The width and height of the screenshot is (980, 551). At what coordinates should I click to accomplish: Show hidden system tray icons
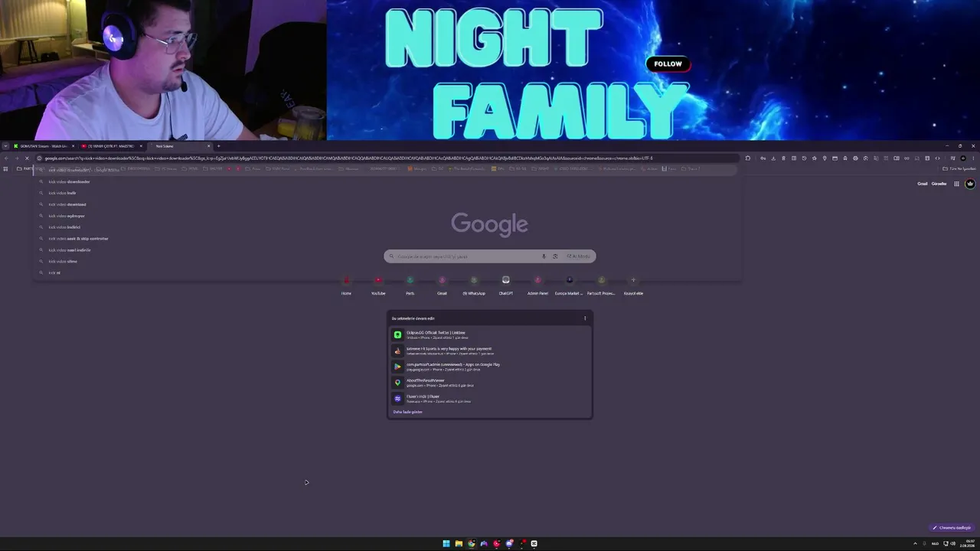click(915, 544)
